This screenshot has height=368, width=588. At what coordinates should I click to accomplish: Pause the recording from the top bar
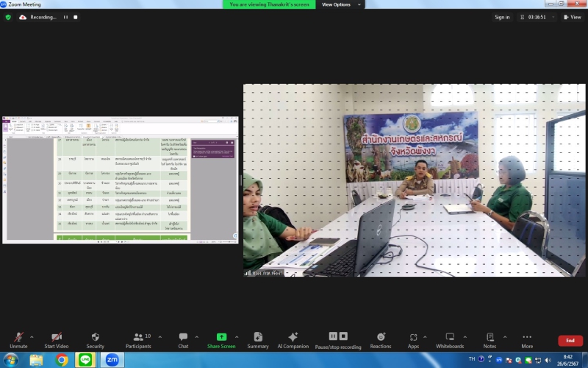tap(65, 17)
